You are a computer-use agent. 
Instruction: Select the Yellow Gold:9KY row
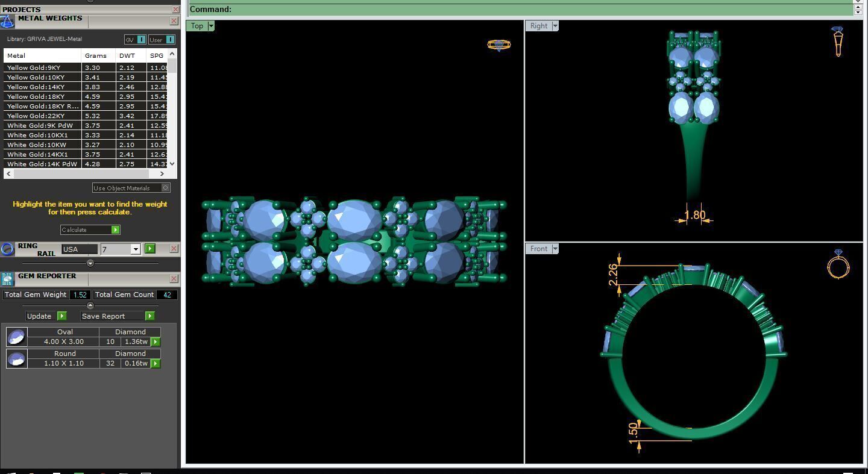click(x=86, y=67)
